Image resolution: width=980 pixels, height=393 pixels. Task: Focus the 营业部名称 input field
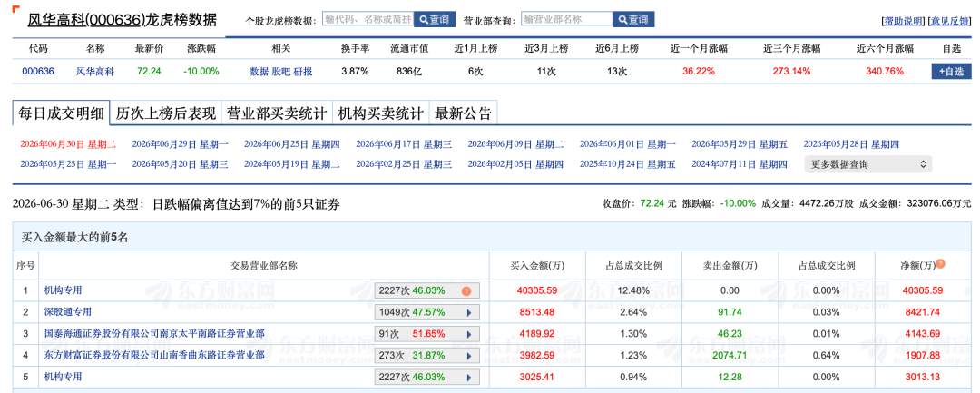567,19
